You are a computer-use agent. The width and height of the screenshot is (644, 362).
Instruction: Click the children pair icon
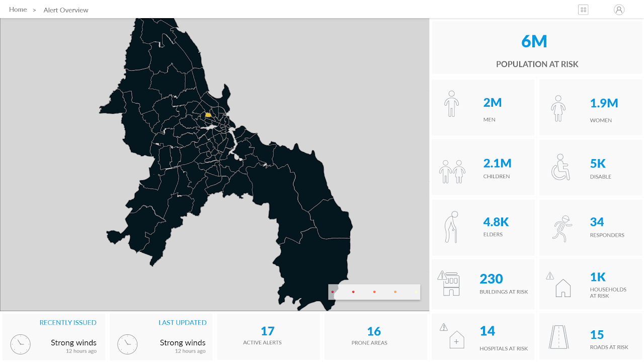[x=452, y=172]
